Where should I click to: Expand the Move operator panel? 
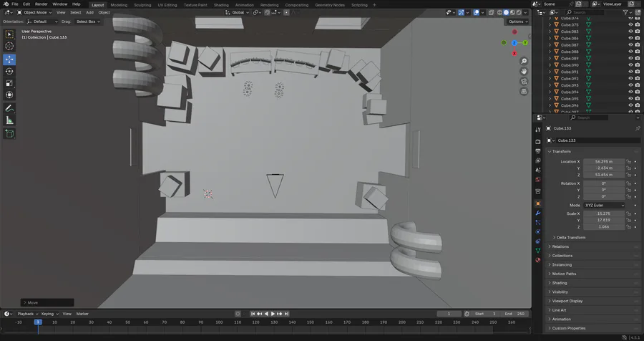point(47,303)
